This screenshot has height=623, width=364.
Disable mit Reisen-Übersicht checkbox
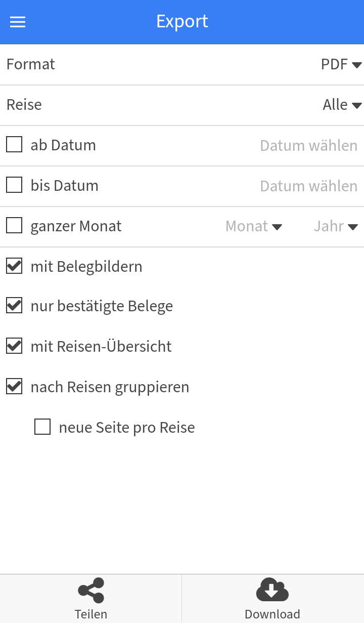(14, 346)
